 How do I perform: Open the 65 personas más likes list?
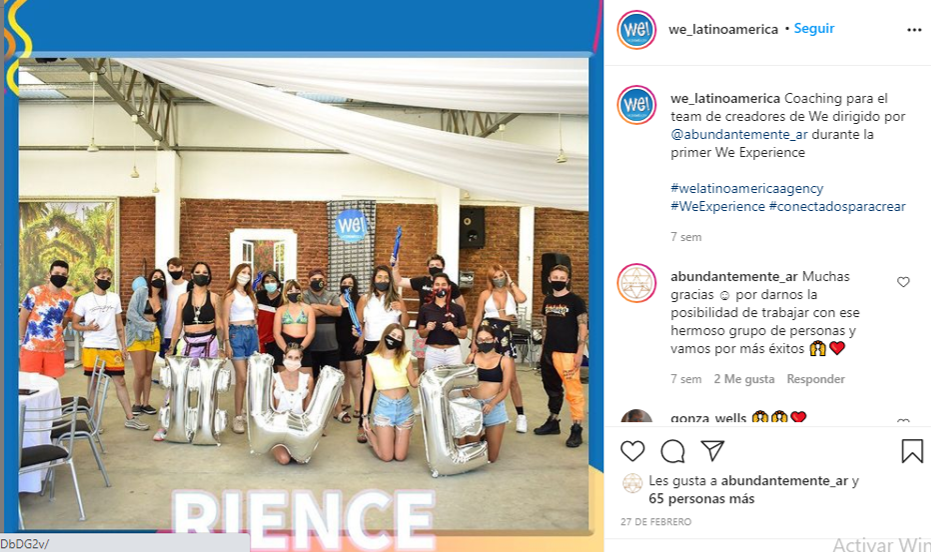(701, 499)
